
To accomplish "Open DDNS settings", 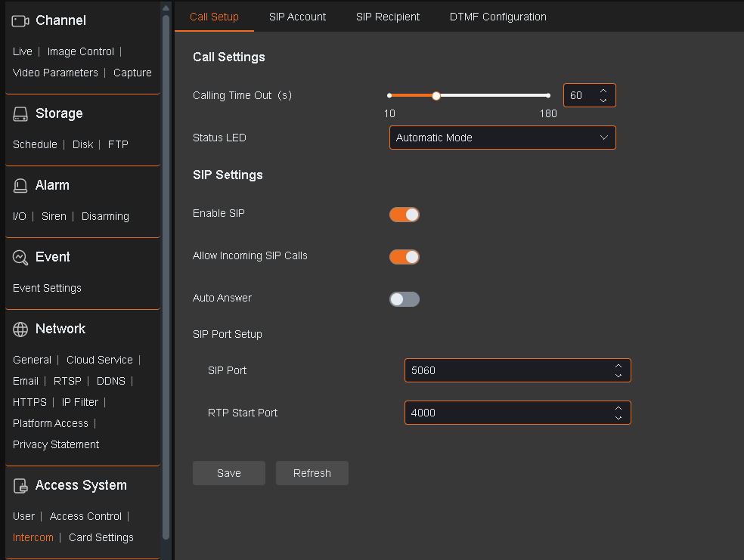I will tap(111, 381).
